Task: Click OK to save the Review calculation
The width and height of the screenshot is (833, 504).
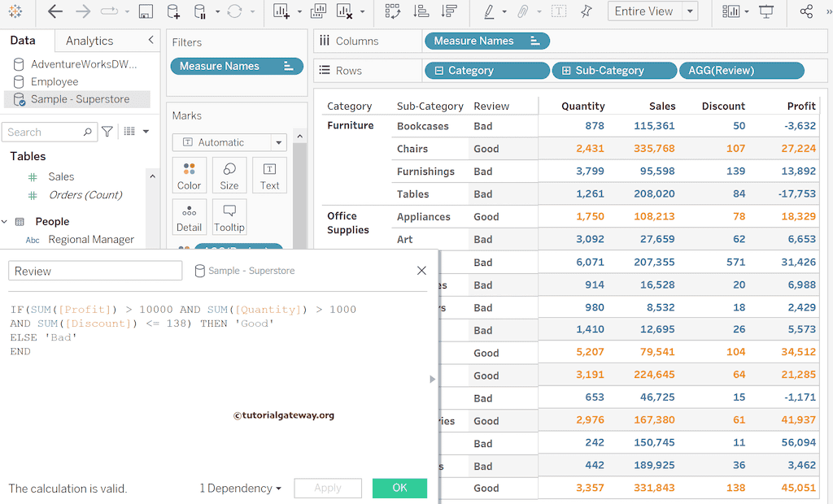Action: coord(399,488)
